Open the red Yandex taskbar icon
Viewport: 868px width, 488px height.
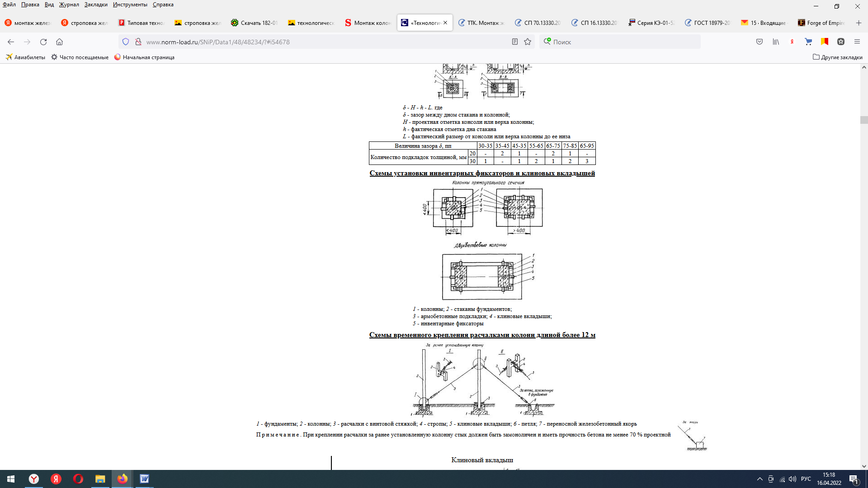click(x=56, y=479)
